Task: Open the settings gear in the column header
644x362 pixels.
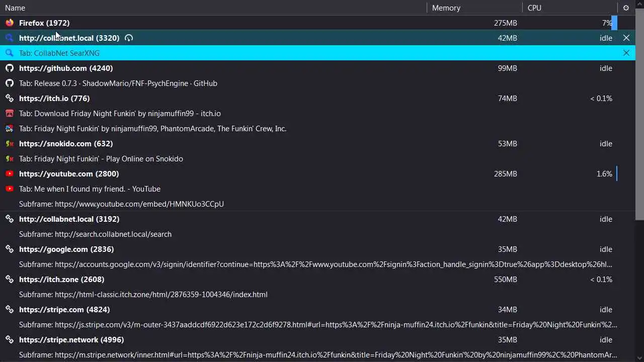Action: point(626,8)
